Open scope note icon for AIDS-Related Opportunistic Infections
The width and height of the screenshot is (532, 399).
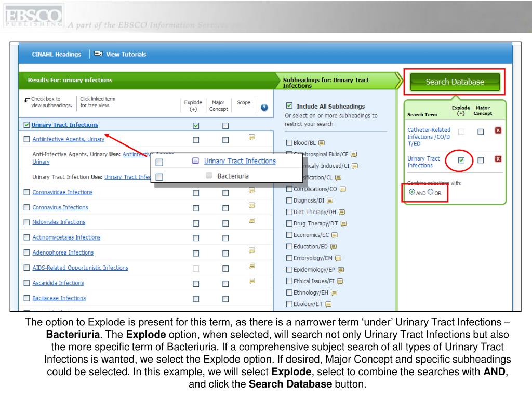[x=252, y=265]
